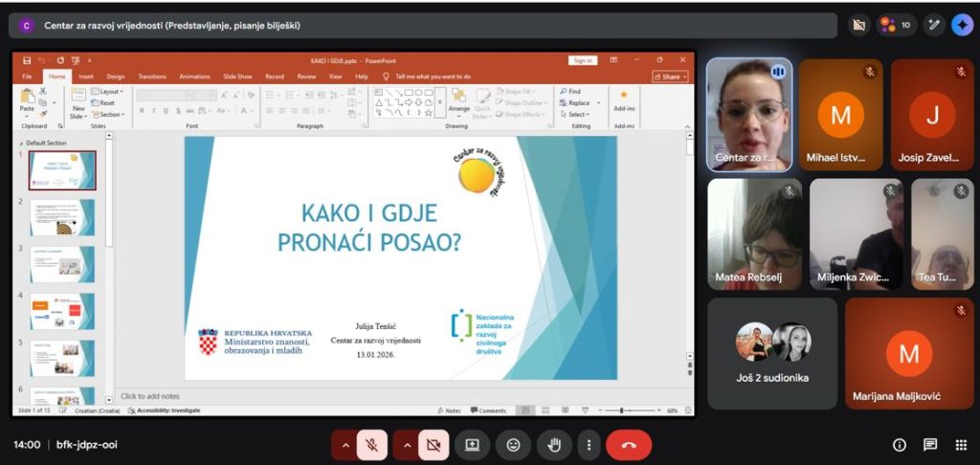980x465 pixels.
Task: Select slide 3 thumbnail in the slide panel
Action: [x=62, y=264]
